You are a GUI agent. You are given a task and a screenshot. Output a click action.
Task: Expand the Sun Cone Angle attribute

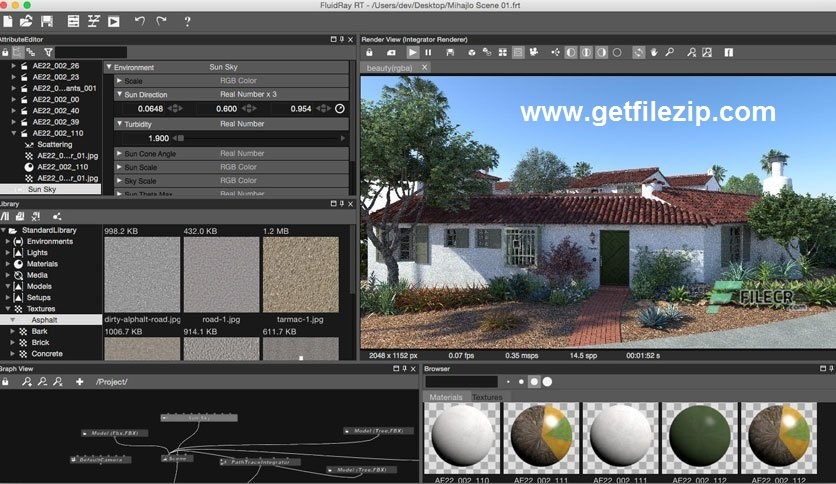(119, 154)
